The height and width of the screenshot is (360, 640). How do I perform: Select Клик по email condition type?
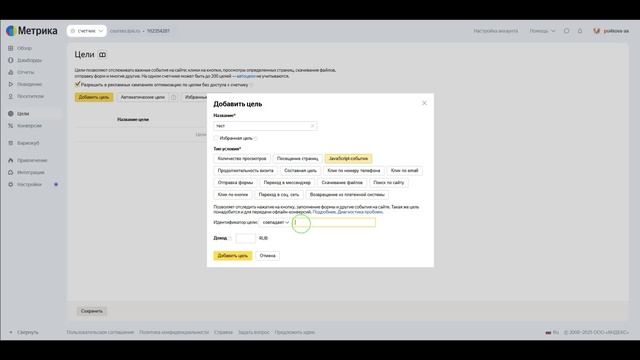404,171
